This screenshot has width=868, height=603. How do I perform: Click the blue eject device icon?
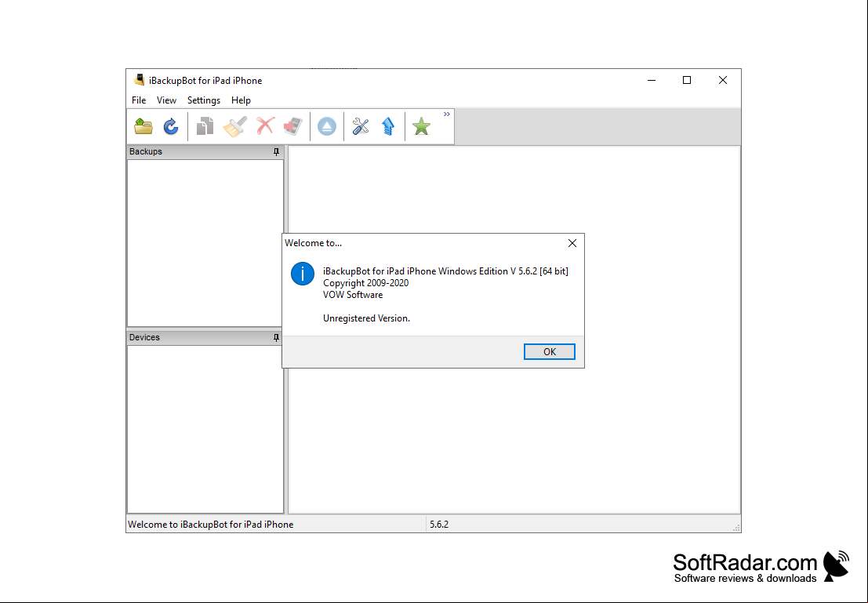tap(327, 126)
